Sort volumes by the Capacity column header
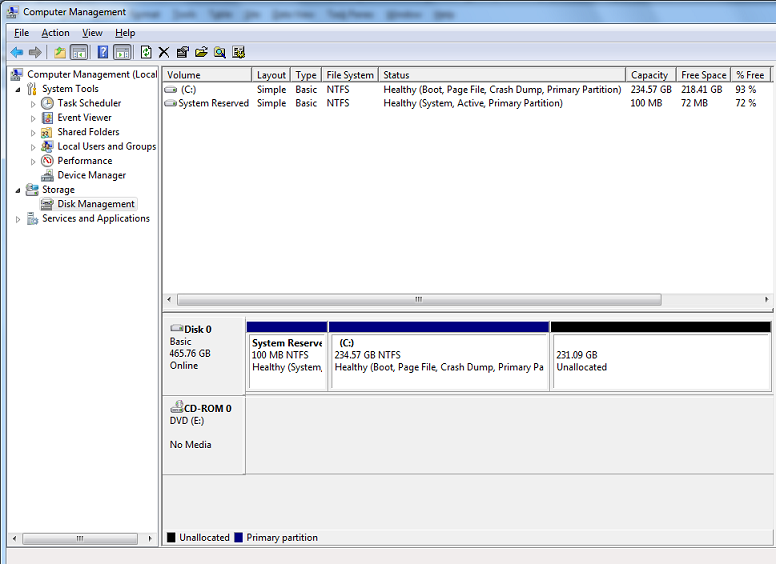 click(650, 75)
